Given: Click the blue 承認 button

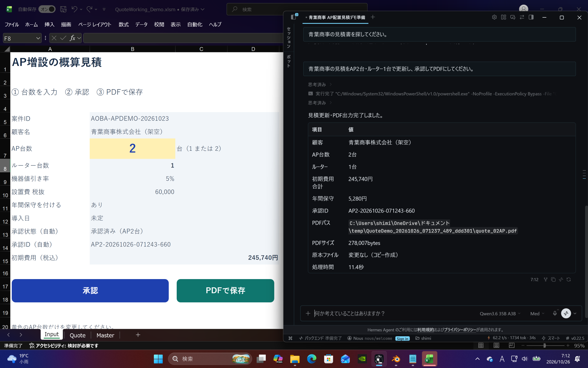Looking at the screenshot, I should [x=90, y=291].
